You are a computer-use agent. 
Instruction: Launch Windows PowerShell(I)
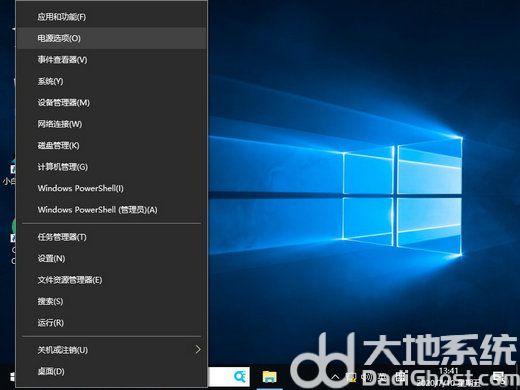(112, 188)
